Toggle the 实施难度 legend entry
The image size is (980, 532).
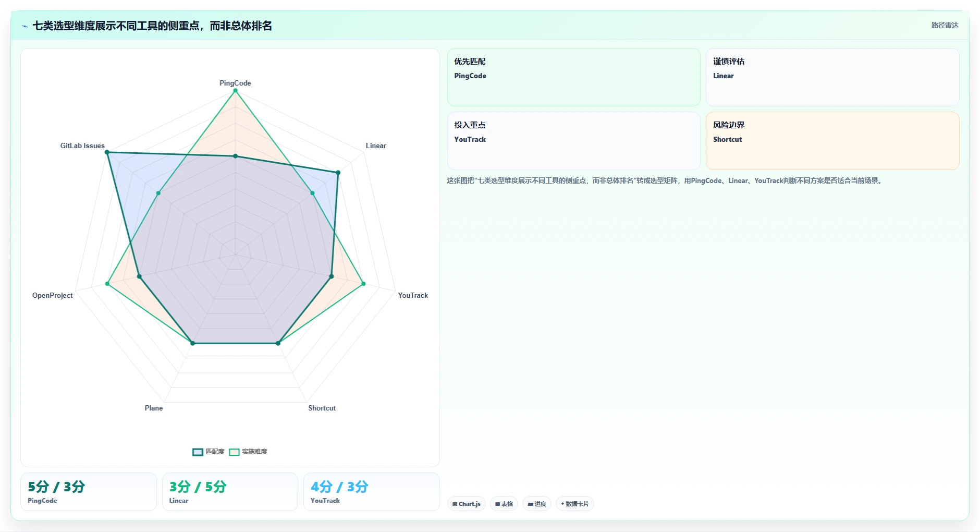248,452
